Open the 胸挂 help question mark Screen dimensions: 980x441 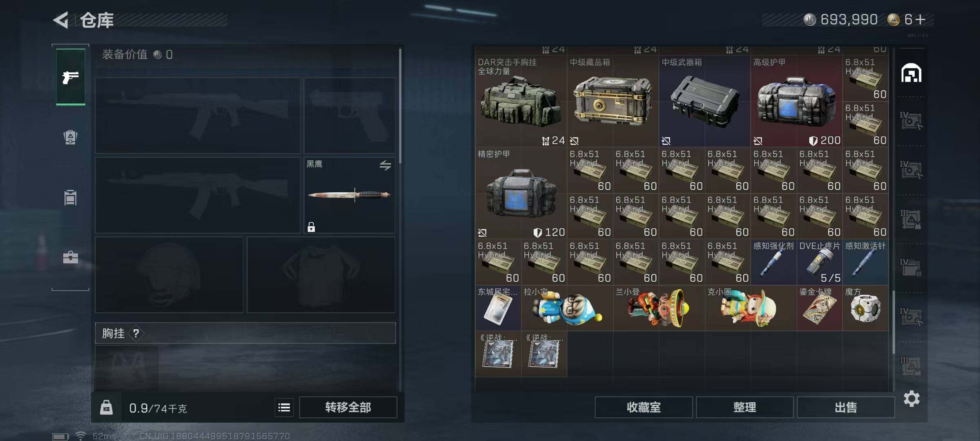[x=136, y=334]
